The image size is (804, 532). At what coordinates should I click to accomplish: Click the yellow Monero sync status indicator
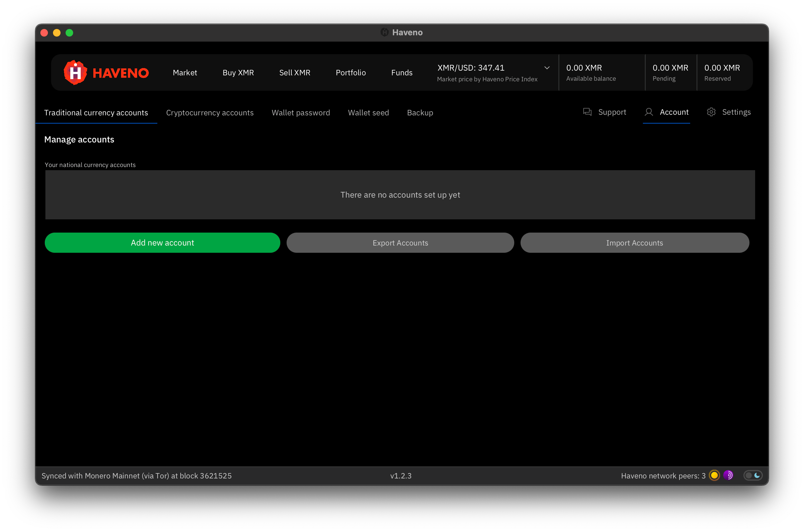(714, 475)
